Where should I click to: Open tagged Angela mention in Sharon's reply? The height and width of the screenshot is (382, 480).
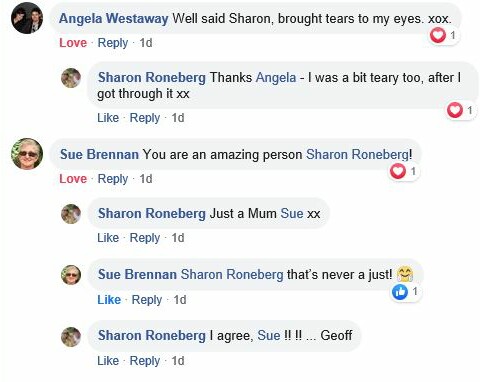click(x=276, y=78)
